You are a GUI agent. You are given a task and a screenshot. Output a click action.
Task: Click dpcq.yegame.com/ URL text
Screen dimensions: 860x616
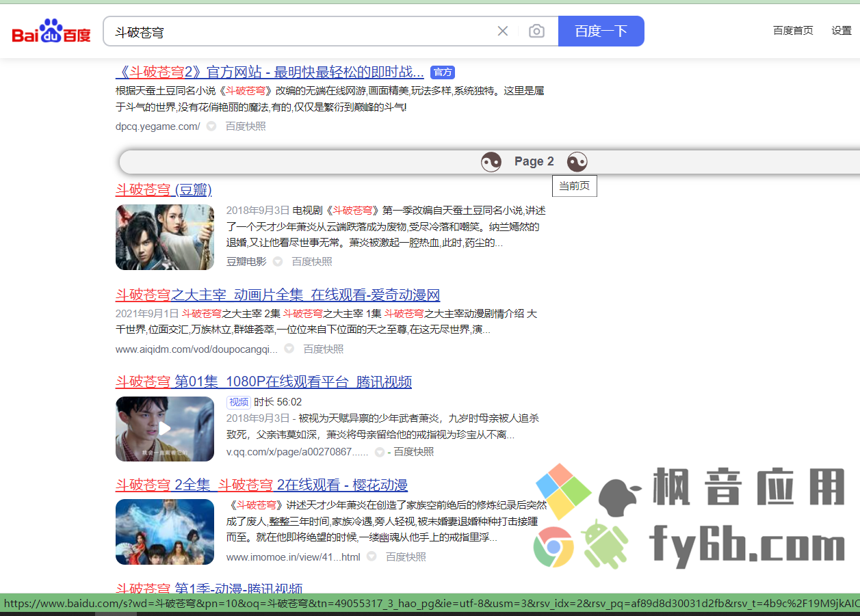pyautogui.click(x=158, y=126)
